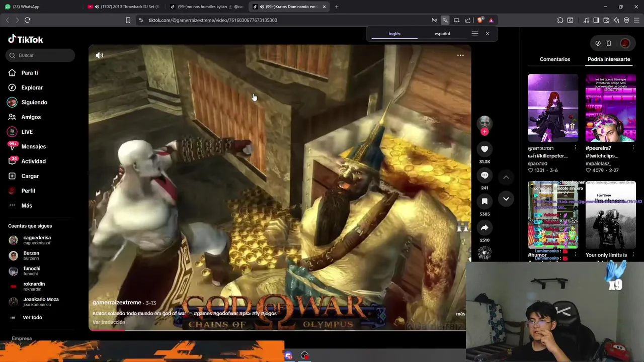The image size is (644, 362).
Task: Open the browser main hamburger menu
Action: point(636,20)
